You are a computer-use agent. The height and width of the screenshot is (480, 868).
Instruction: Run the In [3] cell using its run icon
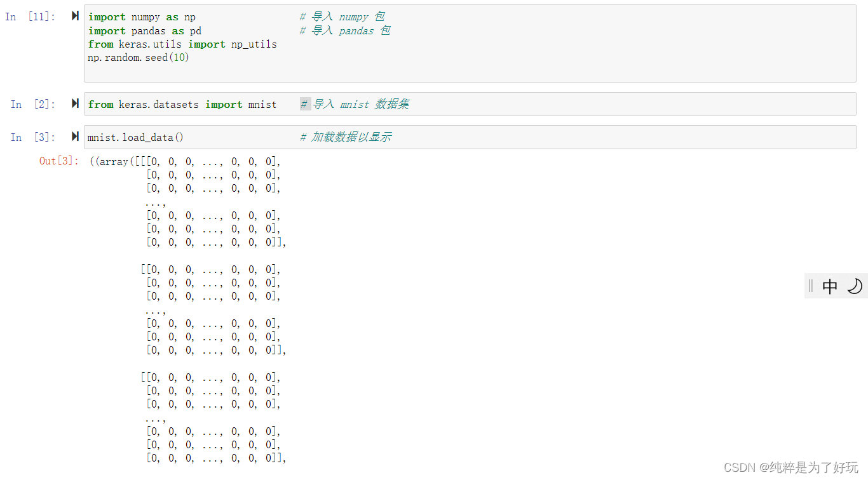click(75, 137)
